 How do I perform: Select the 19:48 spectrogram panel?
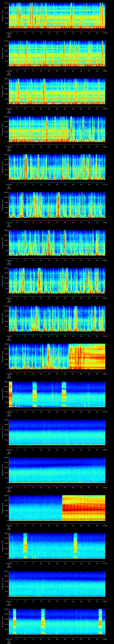(x=57, y=470)
